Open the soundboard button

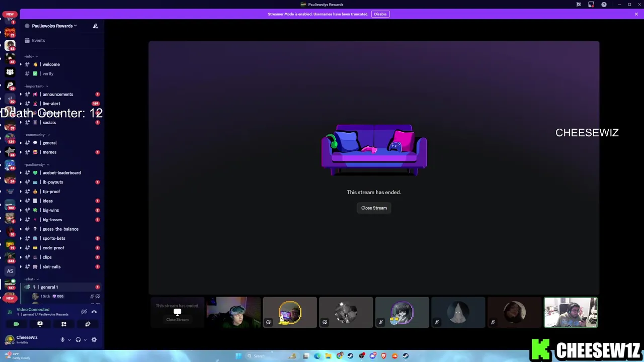[x=88, y=324]
